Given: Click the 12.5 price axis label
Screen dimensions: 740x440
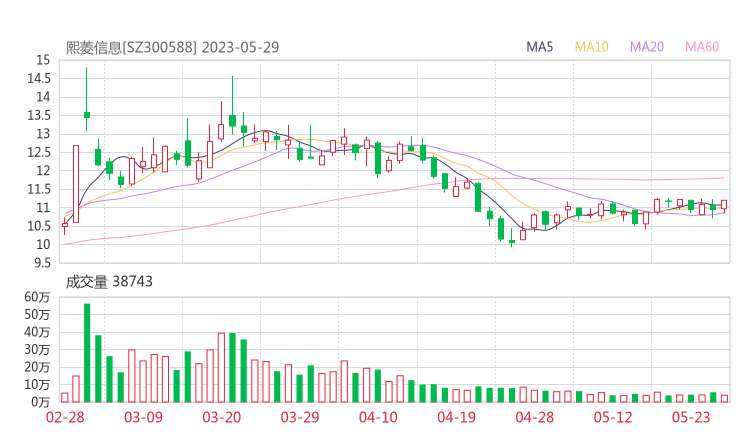Looking at the screenshot, I should [x=39, y=152].
